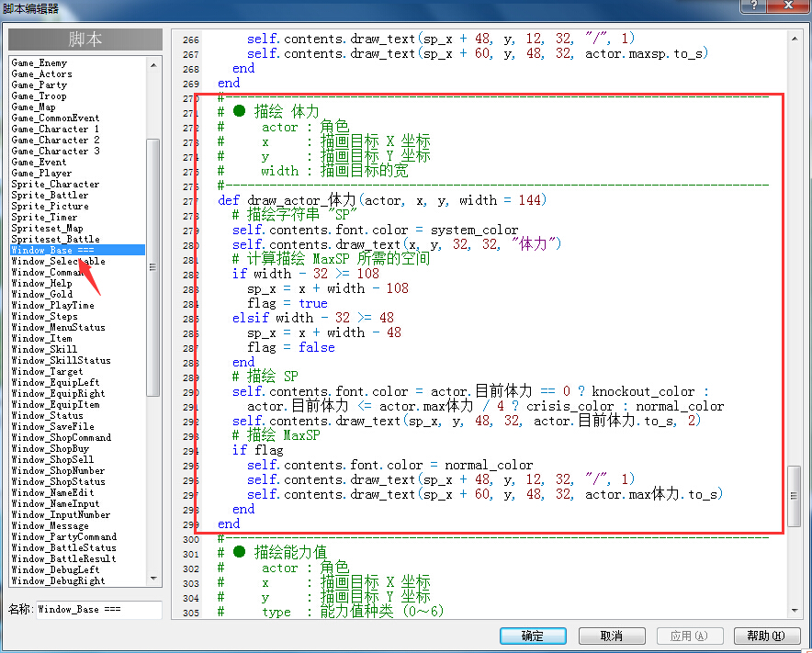Select Game_CommonEvent script
The width and height of the screenshot is (812, 653).
55,118
